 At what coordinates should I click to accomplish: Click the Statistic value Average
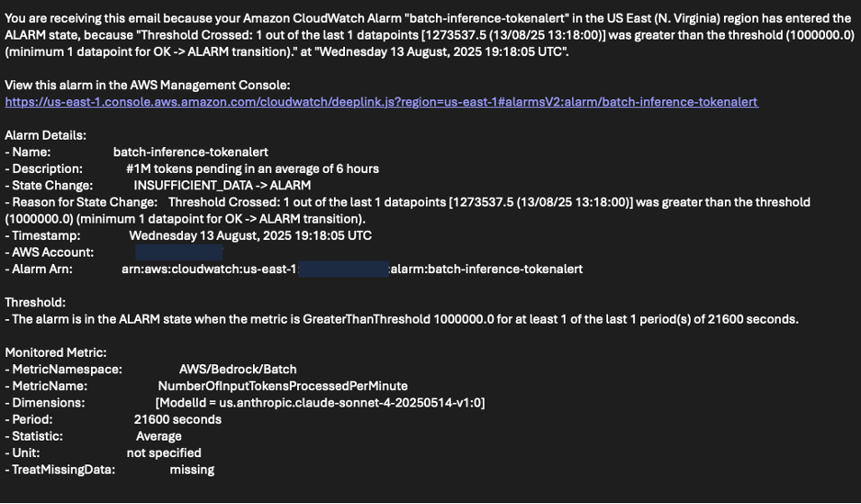159,436
